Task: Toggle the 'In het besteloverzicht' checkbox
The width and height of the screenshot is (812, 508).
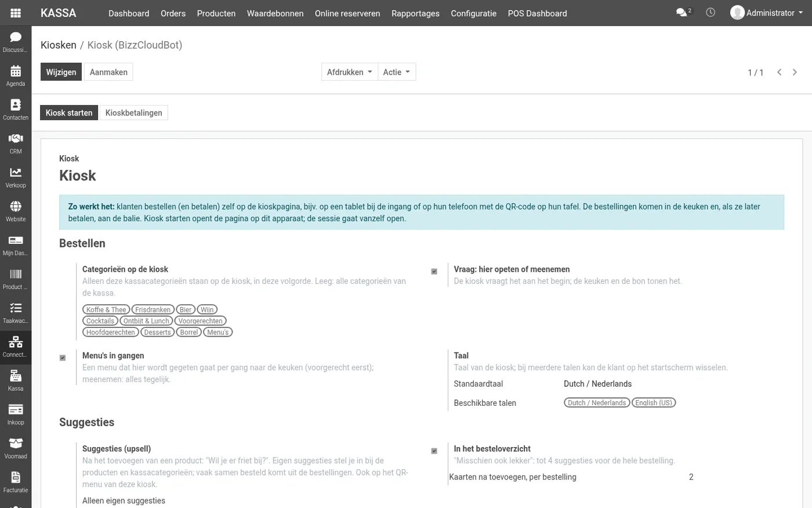Action: point(434,451)
